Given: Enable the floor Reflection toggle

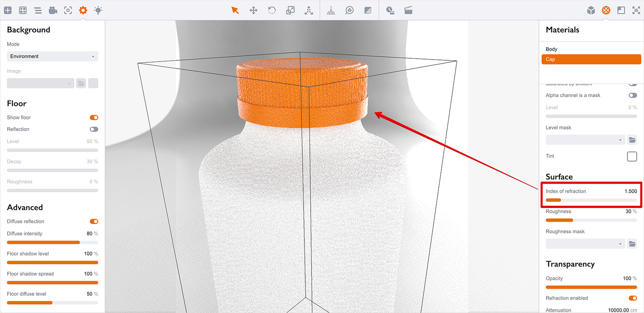Looking at the screenshot, I should click(x=94, y=129).
